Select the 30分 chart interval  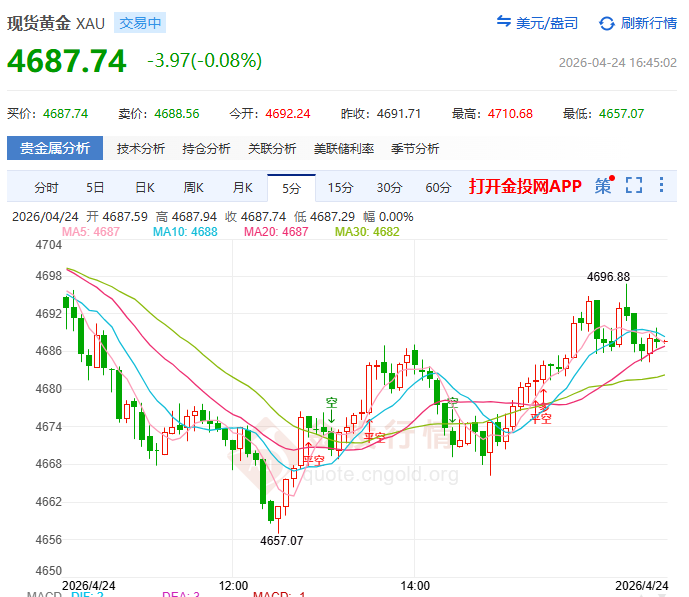pos(389,188)
